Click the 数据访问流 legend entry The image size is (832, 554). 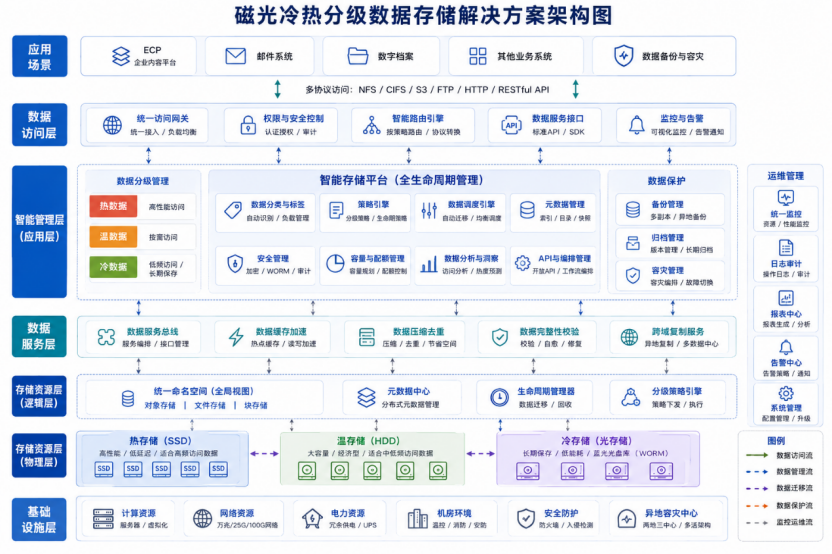[x=779, y=455]
